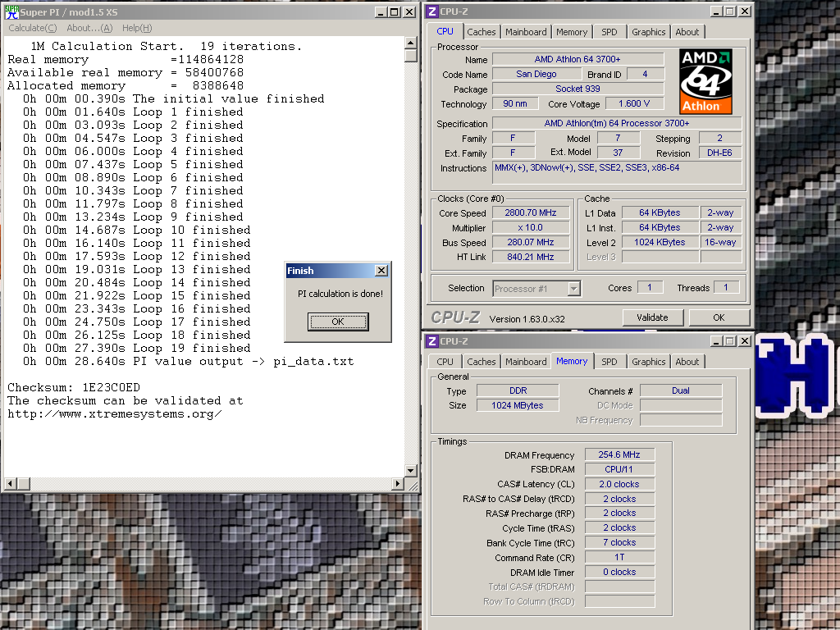This screenshot has width=840, height=630.
Task: Click the Instructions field listing MMX(+), SSE
Action: click(x=617, y=172)
